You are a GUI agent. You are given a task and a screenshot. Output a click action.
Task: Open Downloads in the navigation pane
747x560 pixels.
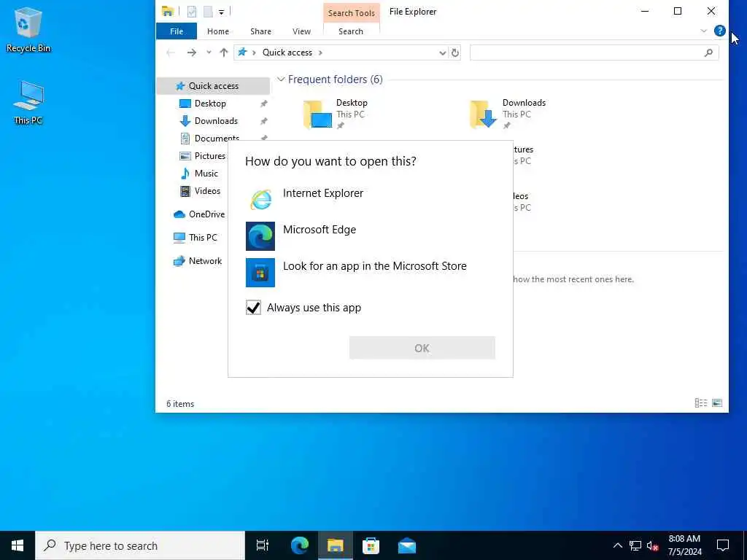click(216, 121)
